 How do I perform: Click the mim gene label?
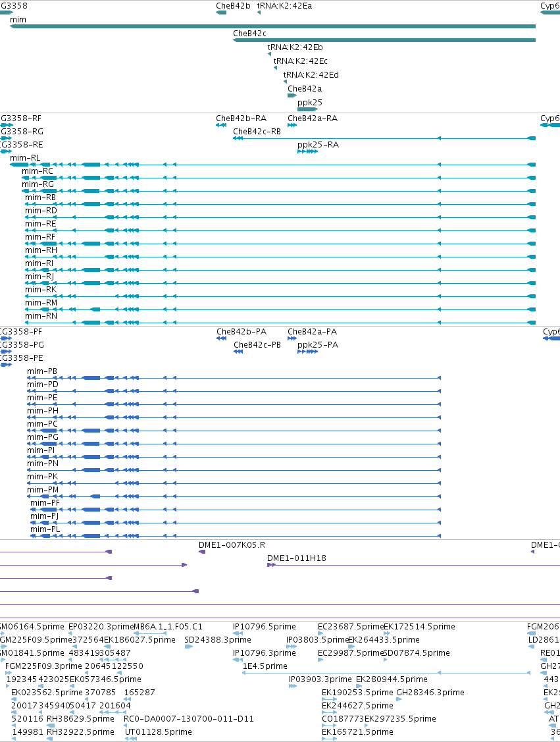18,19
